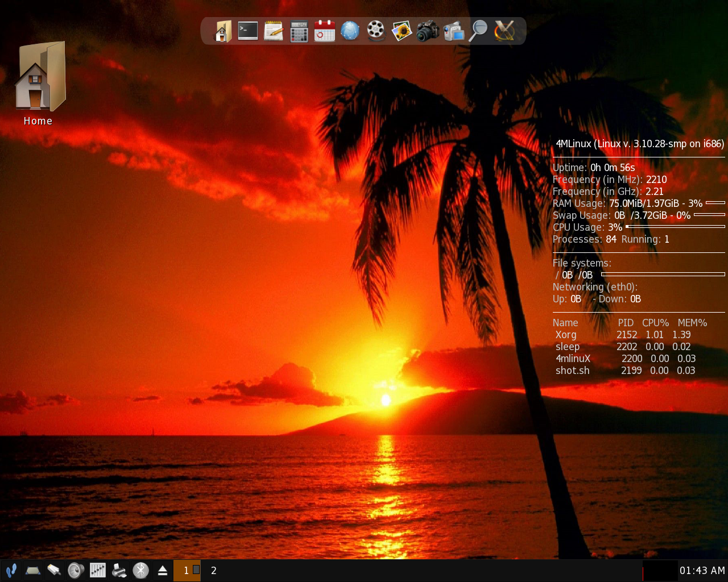Launch the file manager from the dock
This screenshot has height=582, width=728.
tap(222, 31)
